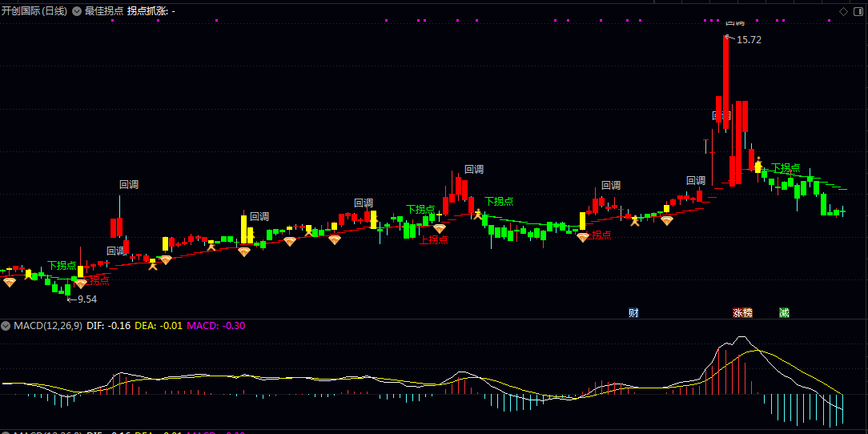Select the magenta MACD: -0.30 readout
Image resolution: width=868 pixels, height=434 pixels.
(216, 325)
